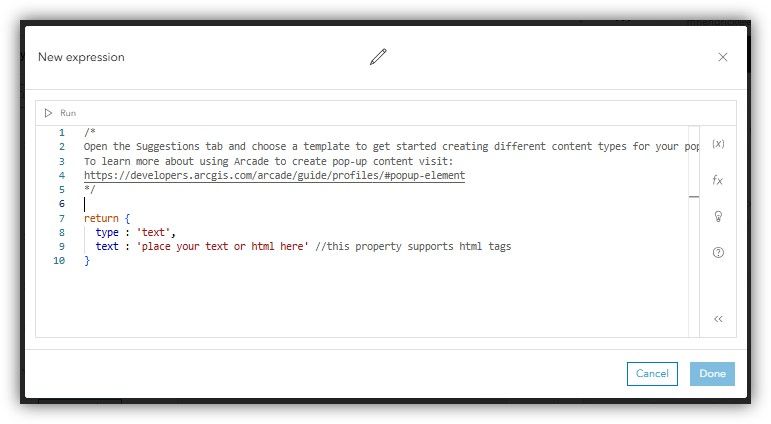Click the Run play triangle icon

pyautogui.click(x=48, y=113)
